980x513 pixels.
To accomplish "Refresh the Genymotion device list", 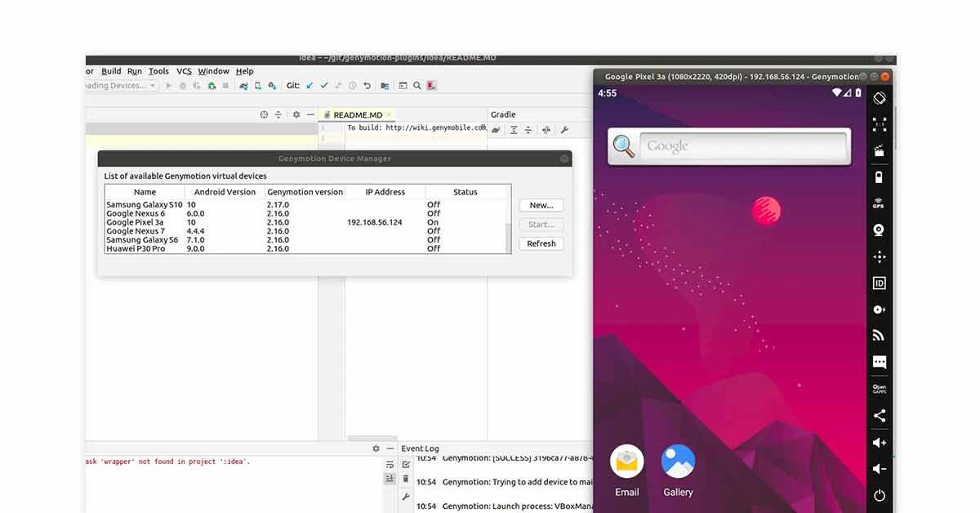I will (541, 243).
